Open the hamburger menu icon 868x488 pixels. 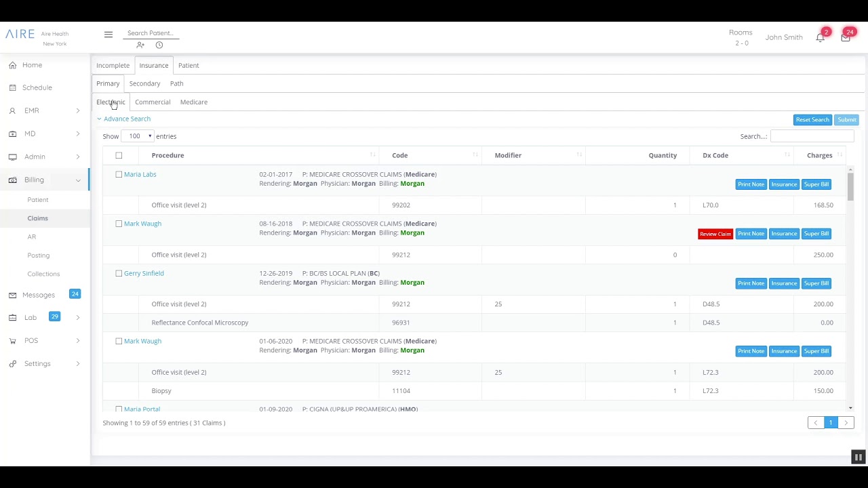[x=108, y=35]
